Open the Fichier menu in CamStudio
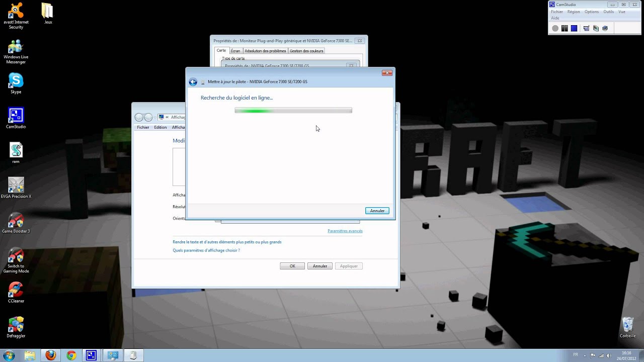Viewport: 644px width, 362px height. [x=557, y=12]
